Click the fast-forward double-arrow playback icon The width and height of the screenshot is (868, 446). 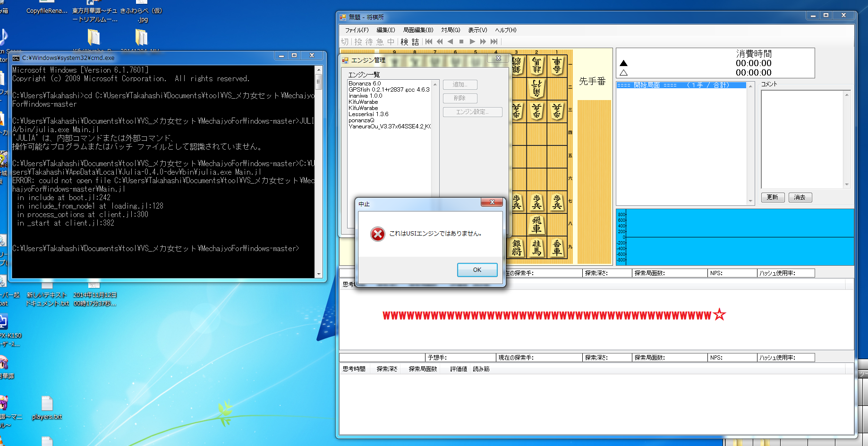tap(483, 42)
